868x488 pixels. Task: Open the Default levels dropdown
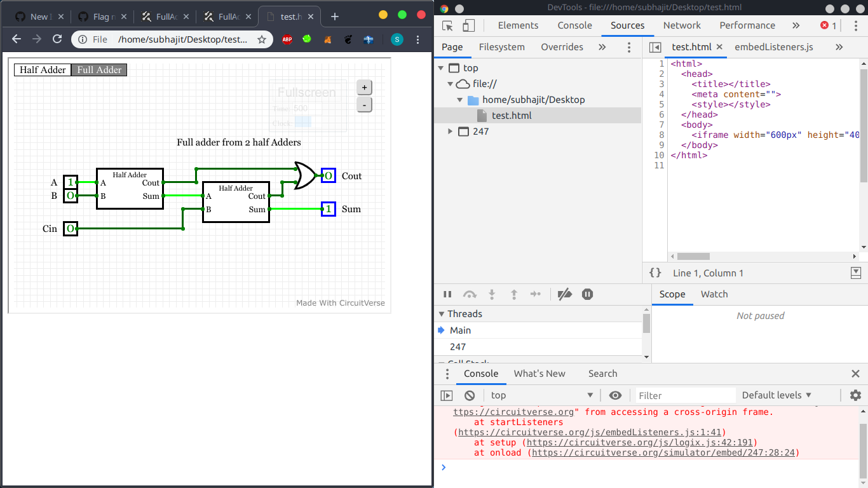[x=776, y=395]
